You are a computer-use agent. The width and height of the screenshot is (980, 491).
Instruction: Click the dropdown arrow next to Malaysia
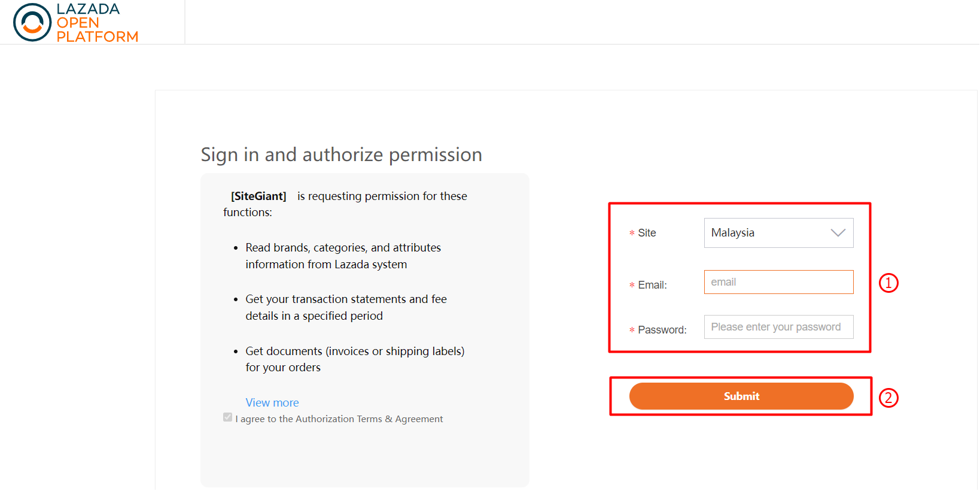(837, 233)
